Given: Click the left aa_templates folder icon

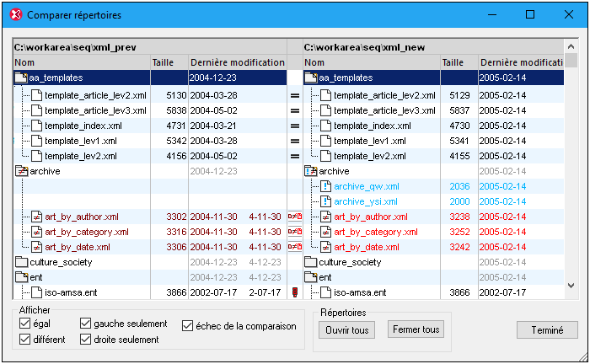Looking at the screenshot, I should (x=22, y=78).
